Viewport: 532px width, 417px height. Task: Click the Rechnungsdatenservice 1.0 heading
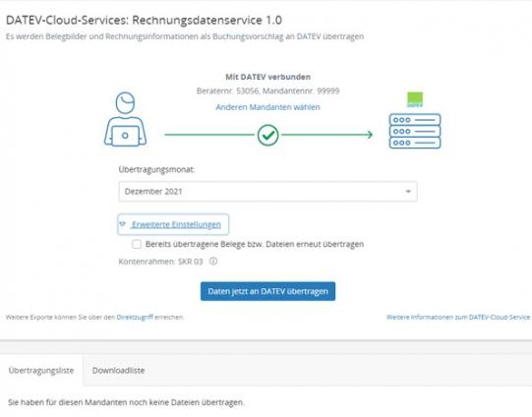point(144,21)
